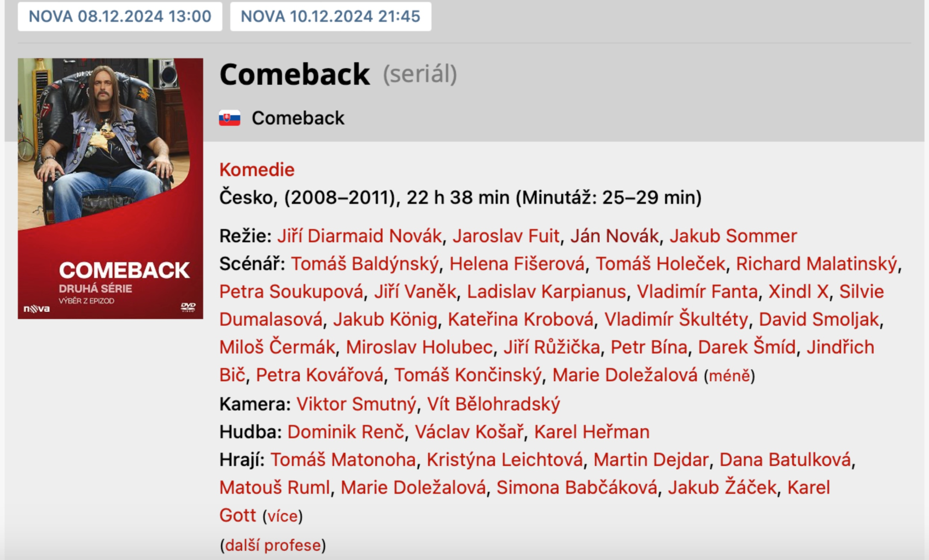Collapse the writers list with (méně)

[x=729, y=376]
